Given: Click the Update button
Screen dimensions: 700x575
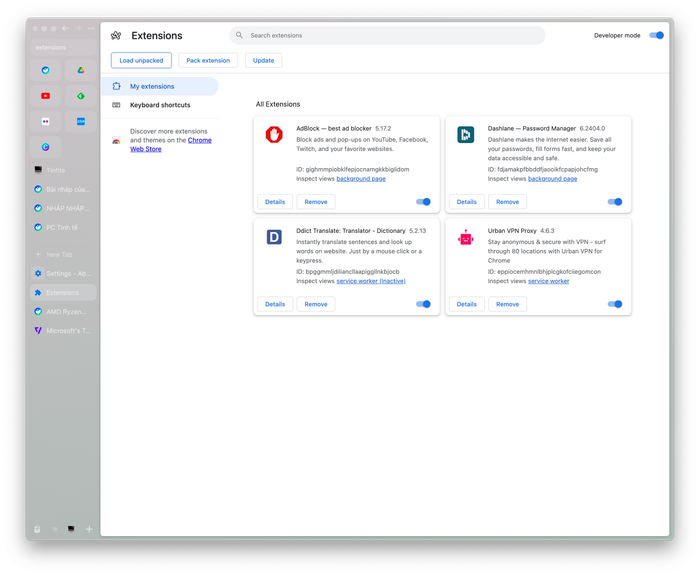Looking at the screenshot, I should (x=263, y=60).
